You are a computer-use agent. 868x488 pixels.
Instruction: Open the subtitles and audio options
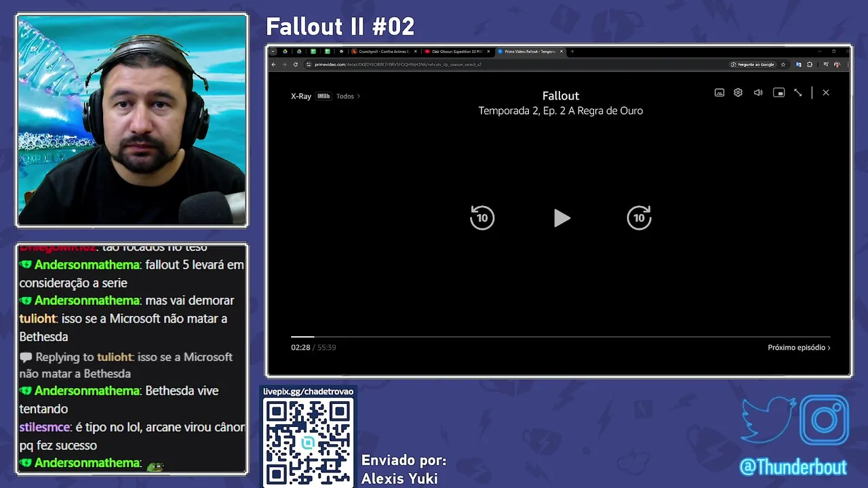point(719,93)
